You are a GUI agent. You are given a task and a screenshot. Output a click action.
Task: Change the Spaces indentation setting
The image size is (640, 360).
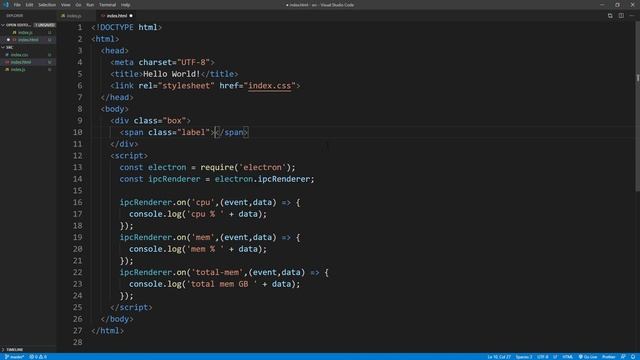click(x=524, y=357)
